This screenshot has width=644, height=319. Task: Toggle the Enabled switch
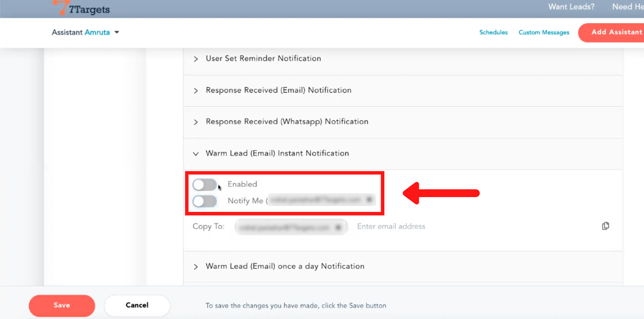205,184
